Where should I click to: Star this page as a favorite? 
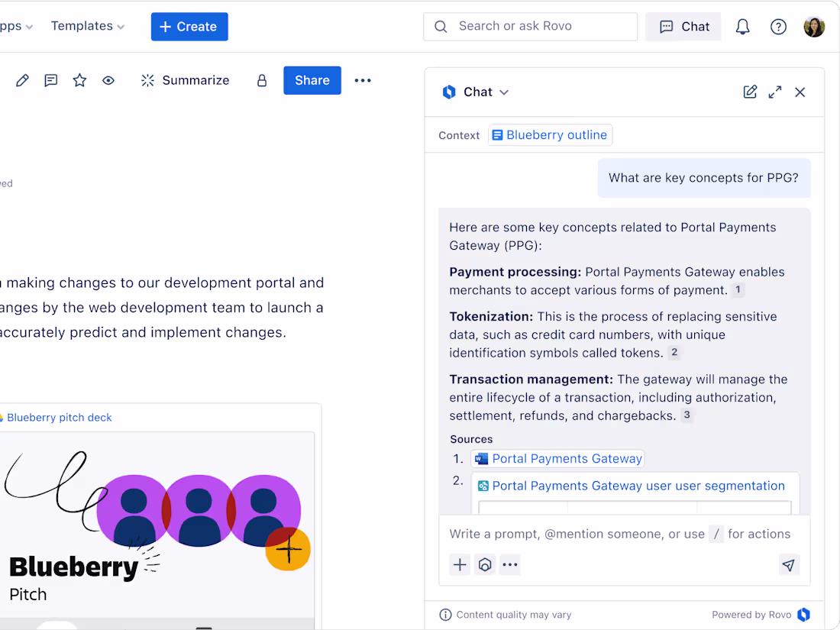(x=79, y=80)
